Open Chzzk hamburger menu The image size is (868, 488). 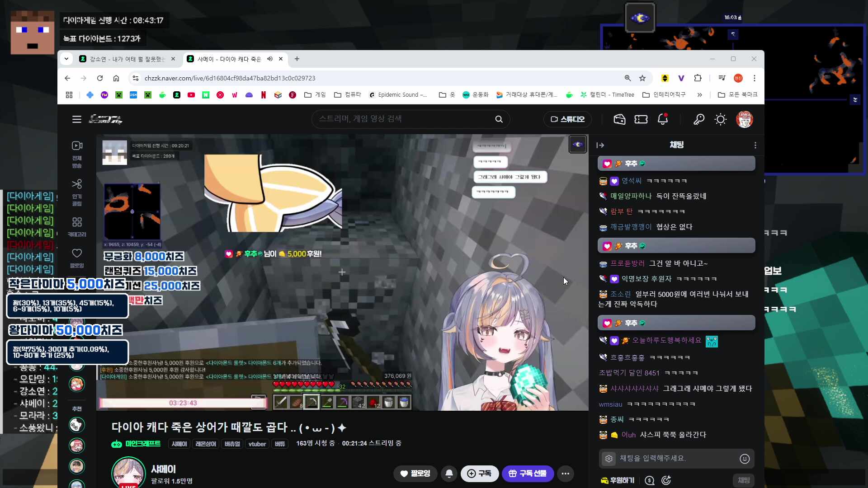coord(77,119)
